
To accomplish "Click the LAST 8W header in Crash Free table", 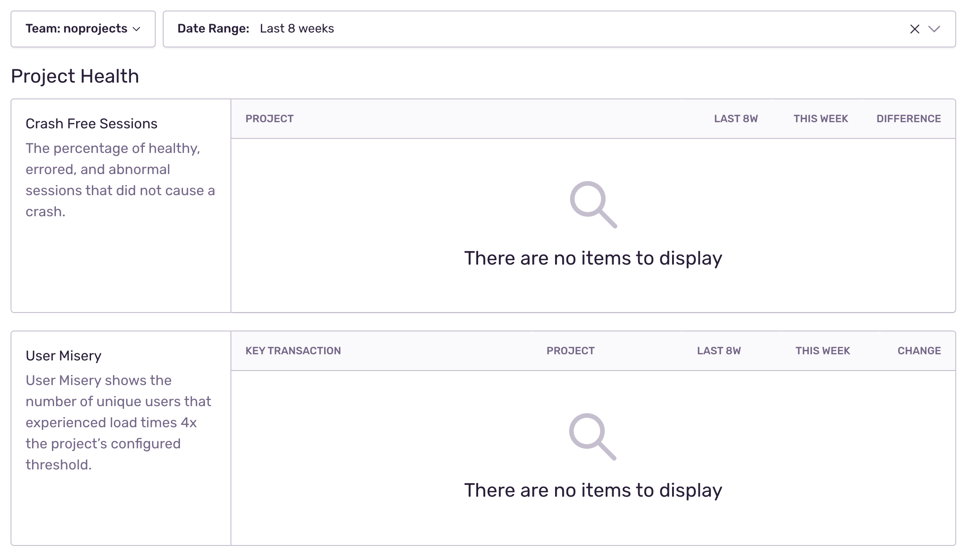I will point(736,119).
